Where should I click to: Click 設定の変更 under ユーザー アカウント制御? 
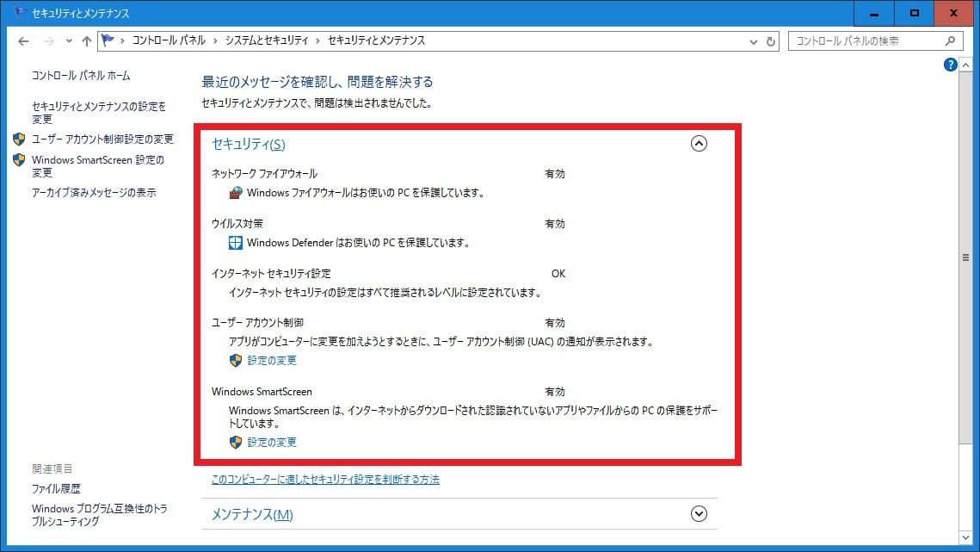272,361
